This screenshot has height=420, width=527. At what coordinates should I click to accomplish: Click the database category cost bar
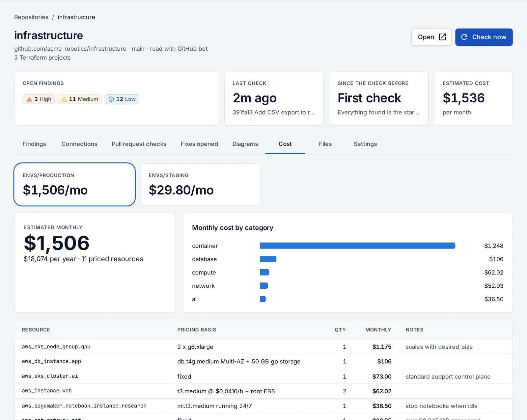click(x=268, y=259)
